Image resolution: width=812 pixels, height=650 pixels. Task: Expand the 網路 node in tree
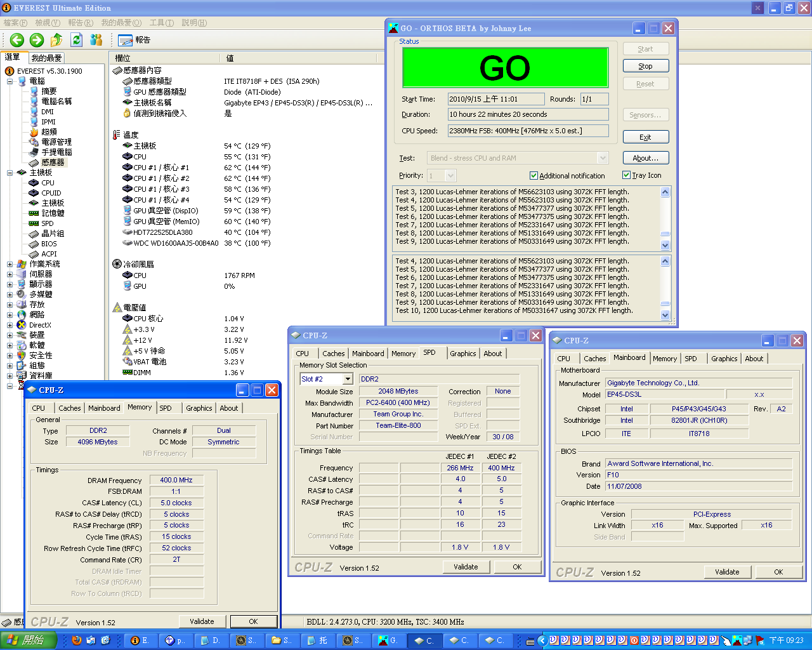[10, 315]
